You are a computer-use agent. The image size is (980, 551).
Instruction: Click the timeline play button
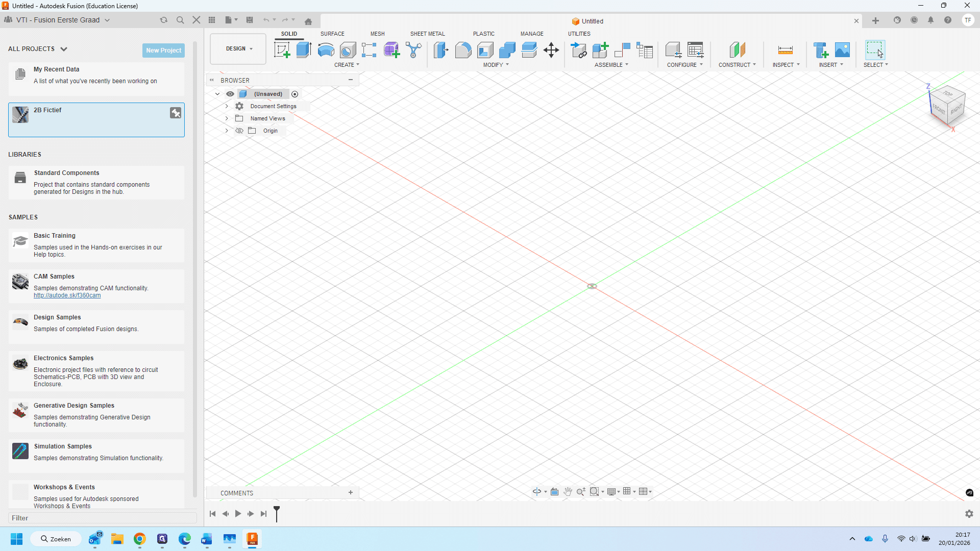click(x=238, y=514)
